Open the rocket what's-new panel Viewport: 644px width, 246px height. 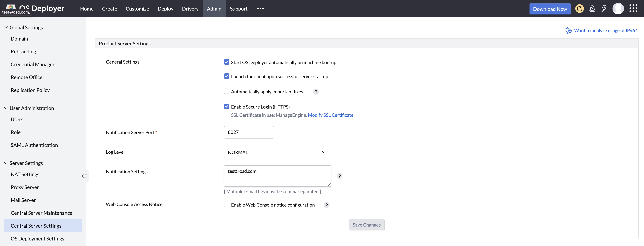point(592,9)
